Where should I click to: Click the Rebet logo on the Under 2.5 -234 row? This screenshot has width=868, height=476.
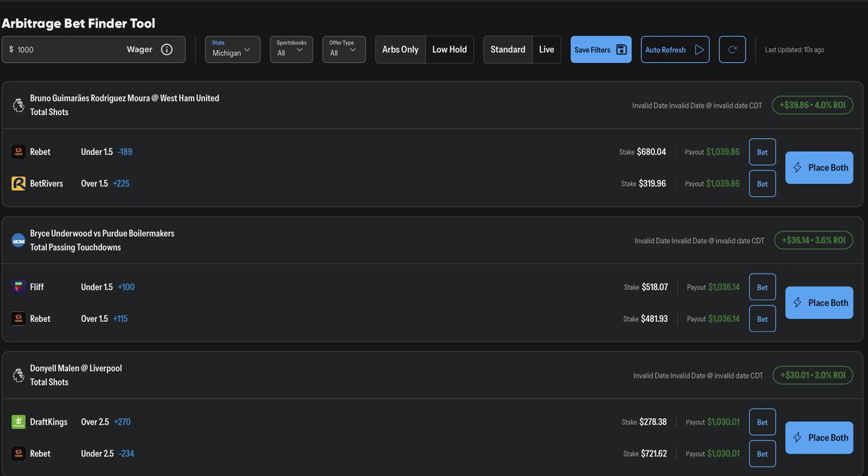tap(19, 454)
